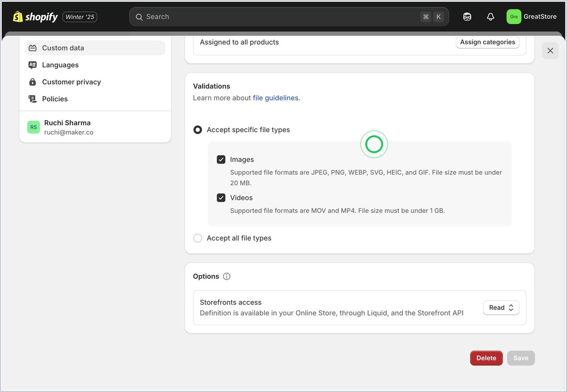
Task: Click the Customer privacy lock icon
Action: tap(32, 82)
